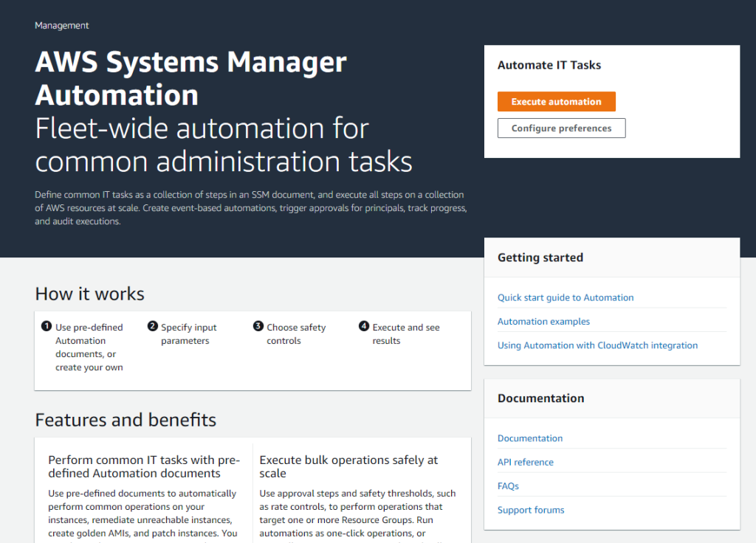
Task: Click the step 4 numbered circle icon
Action: point(364,327)
